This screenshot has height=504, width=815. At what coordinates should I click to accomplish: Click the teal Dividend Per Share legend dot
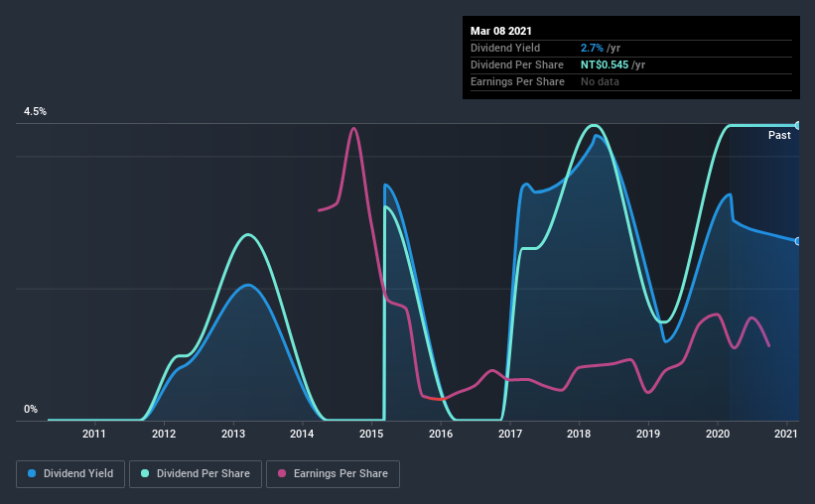pyautogui.click(x=145, y=473)
